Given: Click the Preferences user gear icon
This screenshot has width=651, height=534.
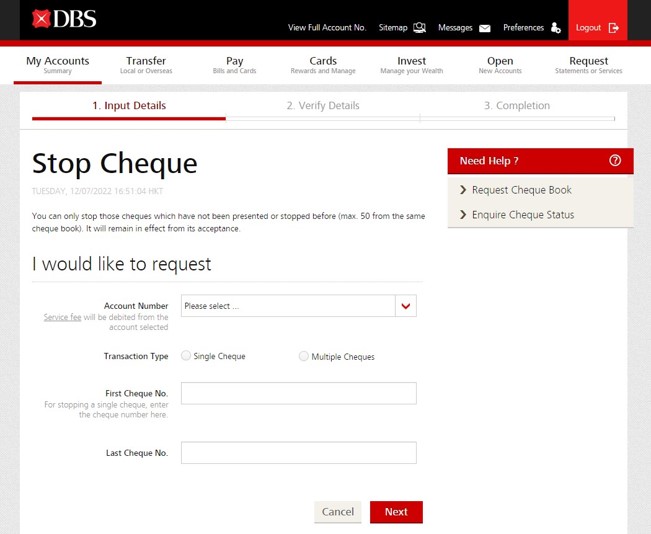Looking at the screenshot, I should tap(556, 28).
